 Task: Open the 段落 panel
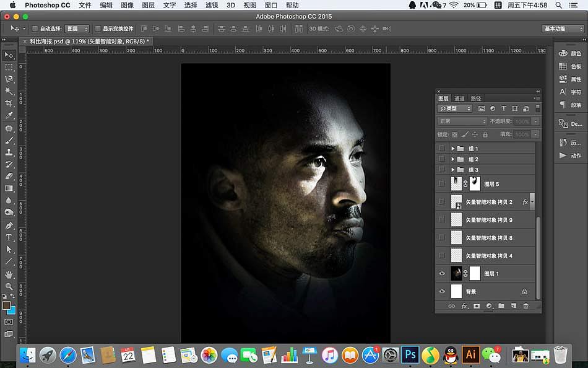[x=569, y=105]
